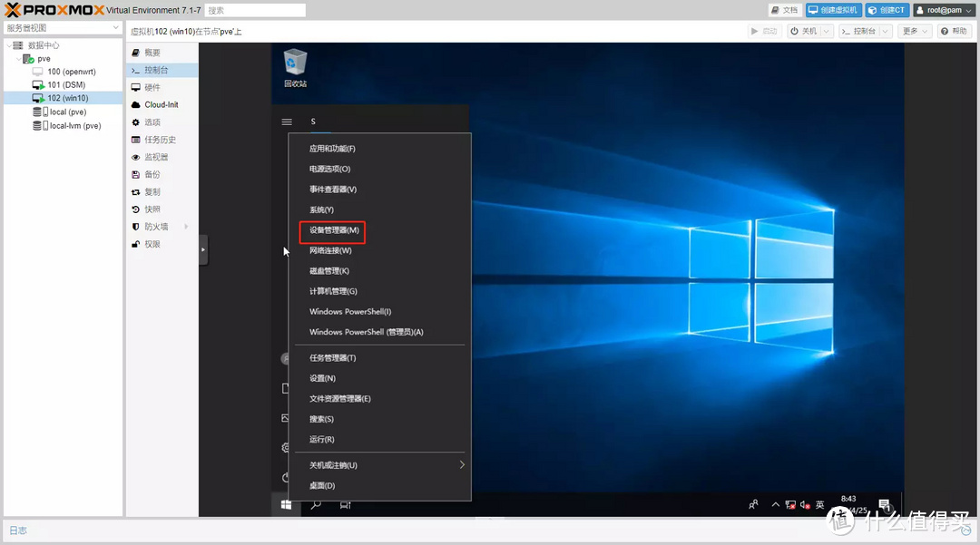The image size is (980, 545).
Task: Open the 硬件 hardware tab
Action: click(x=162, y=87)
